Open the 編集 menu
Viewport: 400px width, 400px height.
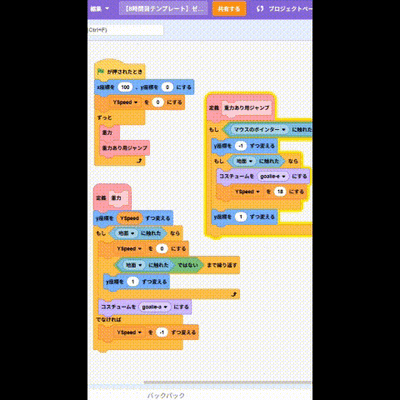99,9
